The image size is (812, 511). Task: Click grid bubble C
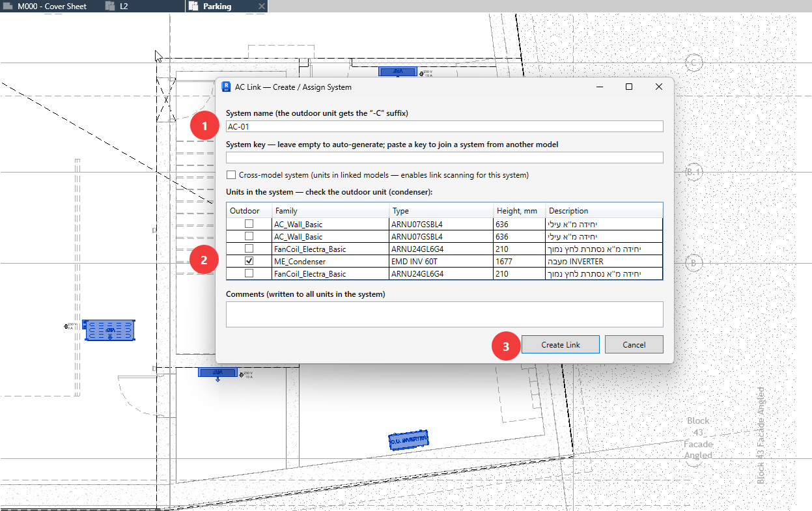coord(693,62)
